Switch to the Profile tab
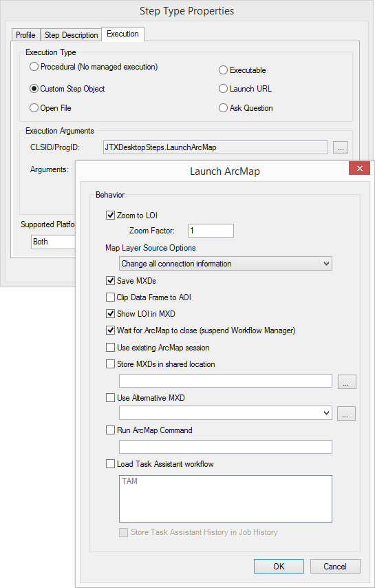This screenshot has width=375, height=588. (x=25, y=35)
